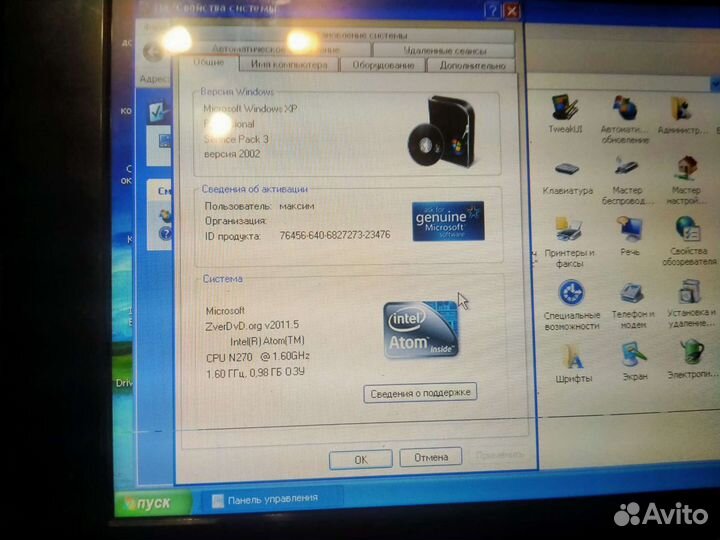
Task: Switch to the Общие tab
Action: click(x=208, y=63)
